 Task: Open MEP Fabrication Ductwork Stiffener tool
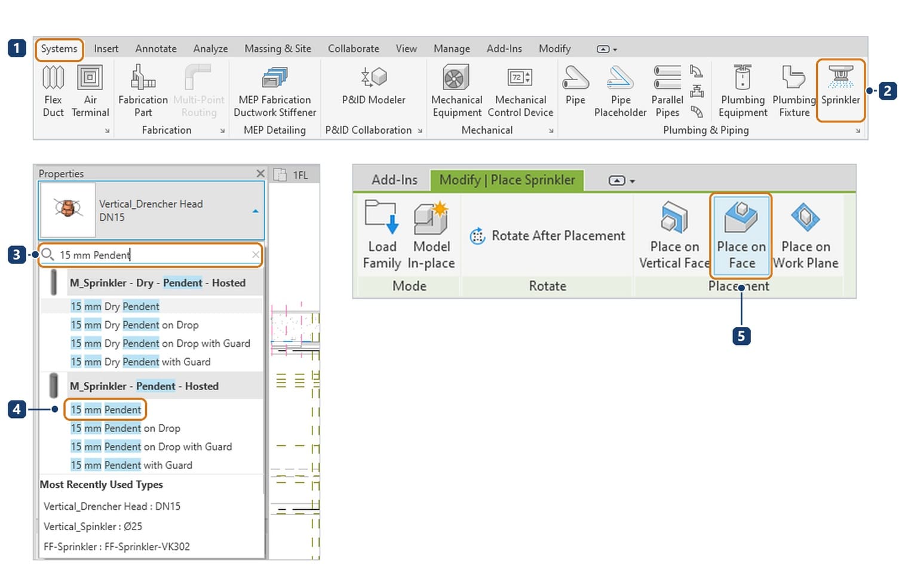click(275, 91)
